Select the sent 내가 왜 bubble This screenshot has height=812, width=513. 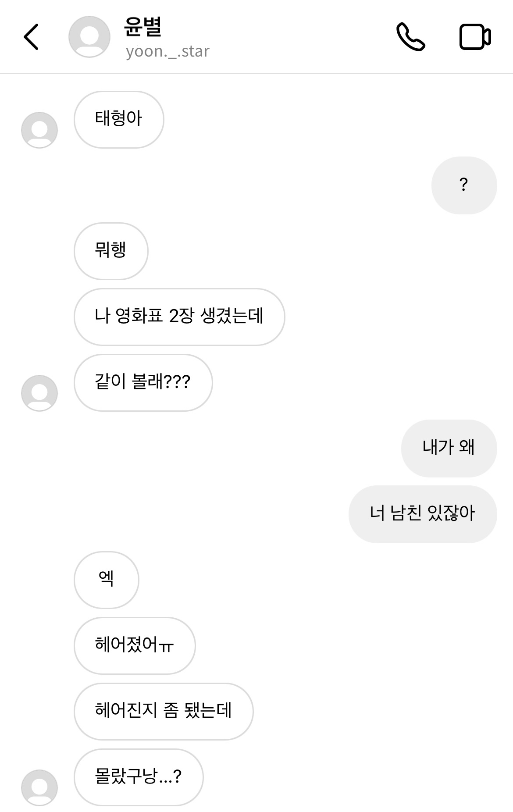tap(449, 448)
